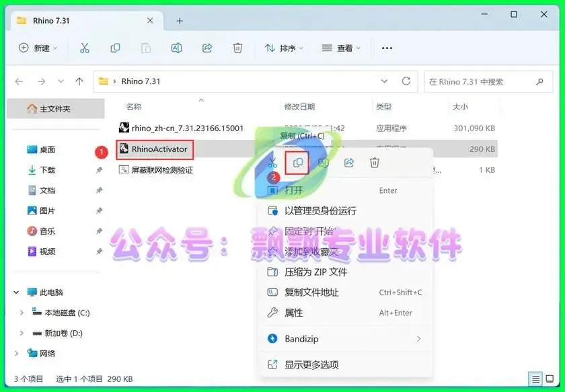Screen dimensions: 565x392
Task: Collapse the 此电脑 tree node
Action: coord(16,292)
